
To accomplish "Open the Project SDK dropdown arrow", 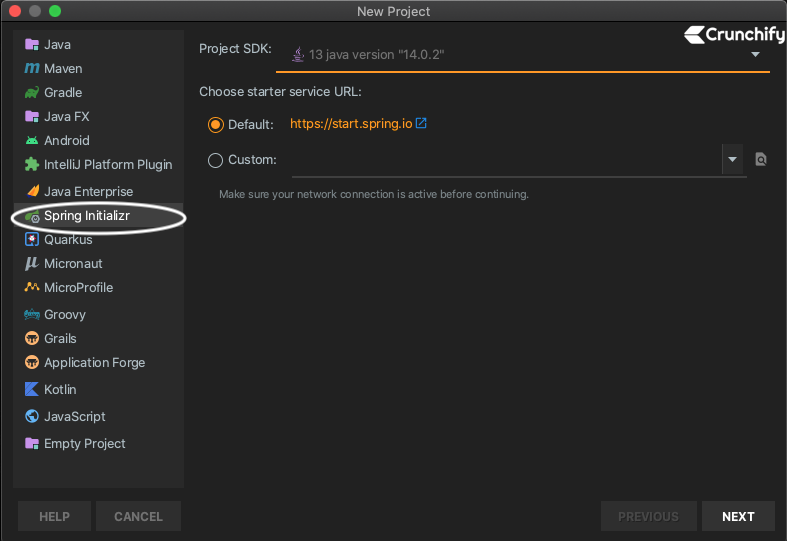I will 755,54.
